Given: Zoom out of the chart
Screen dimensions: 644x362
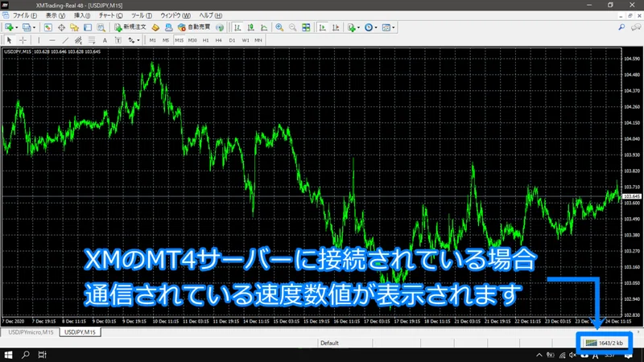Looking at the screenshot, I should 292,27.
